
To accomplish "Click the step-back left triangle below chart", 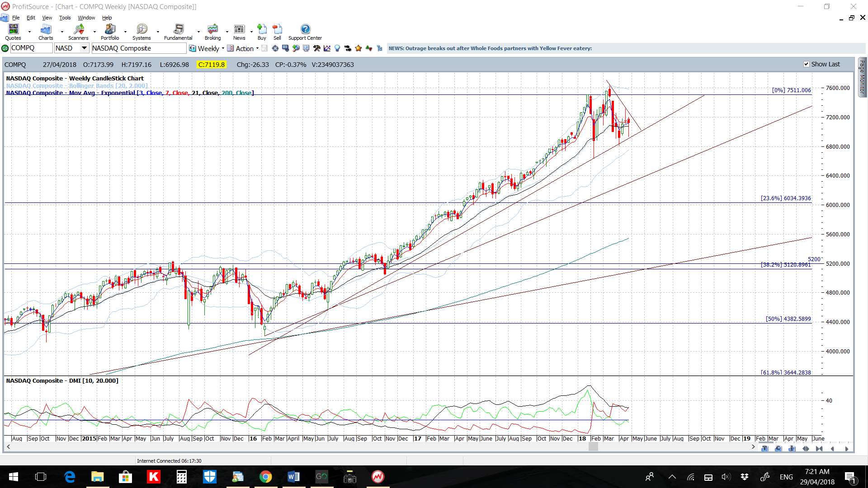I will click(x=832, y=449).
